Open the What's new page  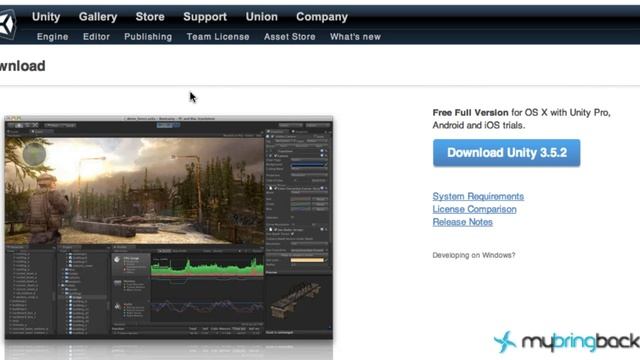click(356, 37)
